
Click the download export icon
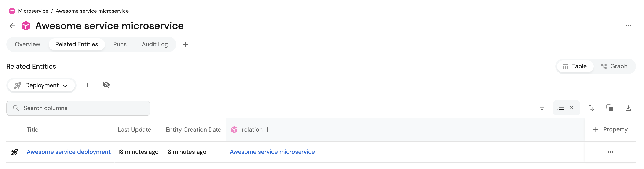pos(628,108)
